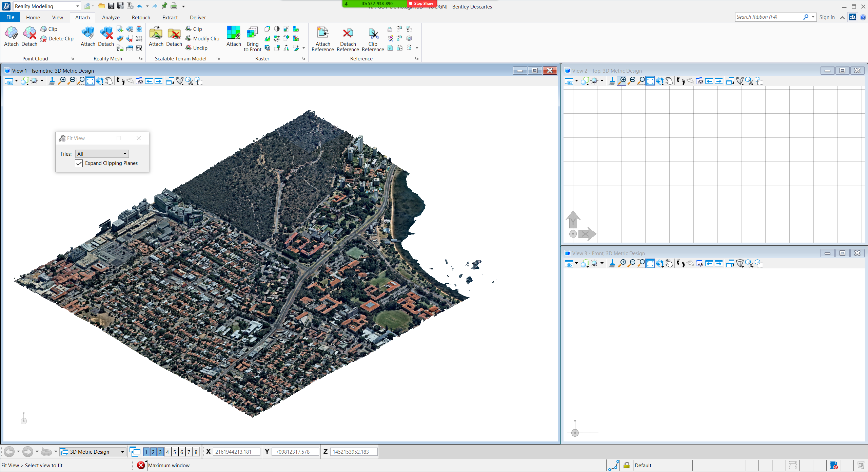This screenshot has height=472, width=868.
Task: Click Pan View hand in View 1
Action: [109, 81]
